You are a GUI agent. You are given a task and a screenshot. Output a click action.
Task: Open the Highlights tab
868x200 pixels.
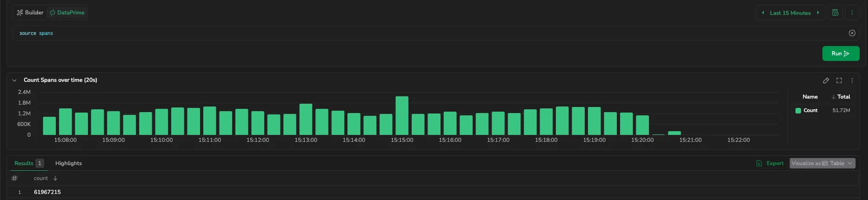(x=68, y=163)
